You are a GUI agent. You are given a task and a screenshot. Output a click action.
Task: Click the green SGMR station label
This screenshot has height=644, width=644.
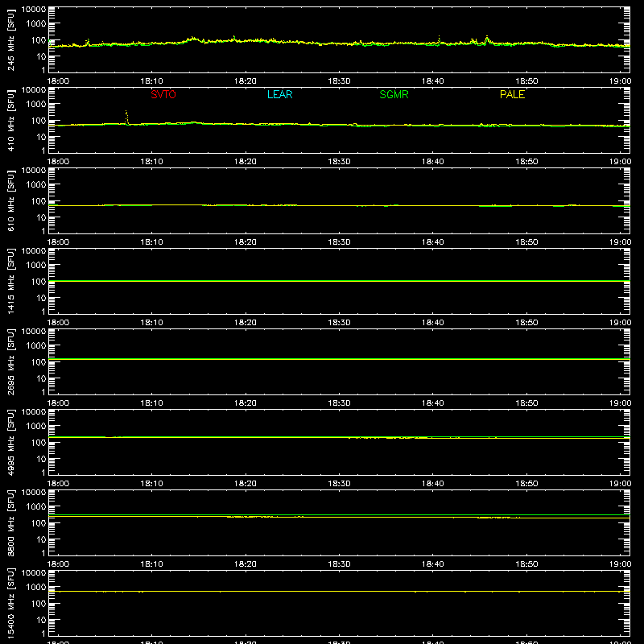click(x=394, y=94)
